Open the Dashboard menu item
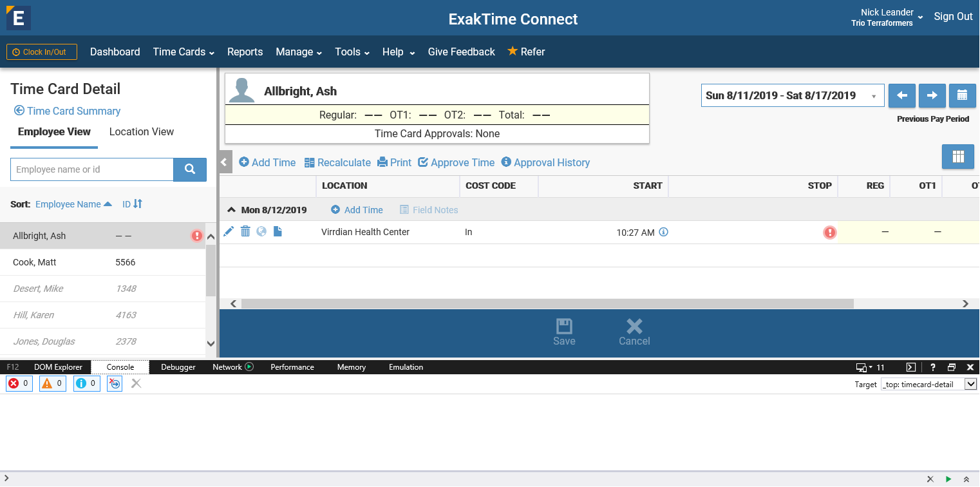Viewport: 980px width, 487px height. click(115, 52)
